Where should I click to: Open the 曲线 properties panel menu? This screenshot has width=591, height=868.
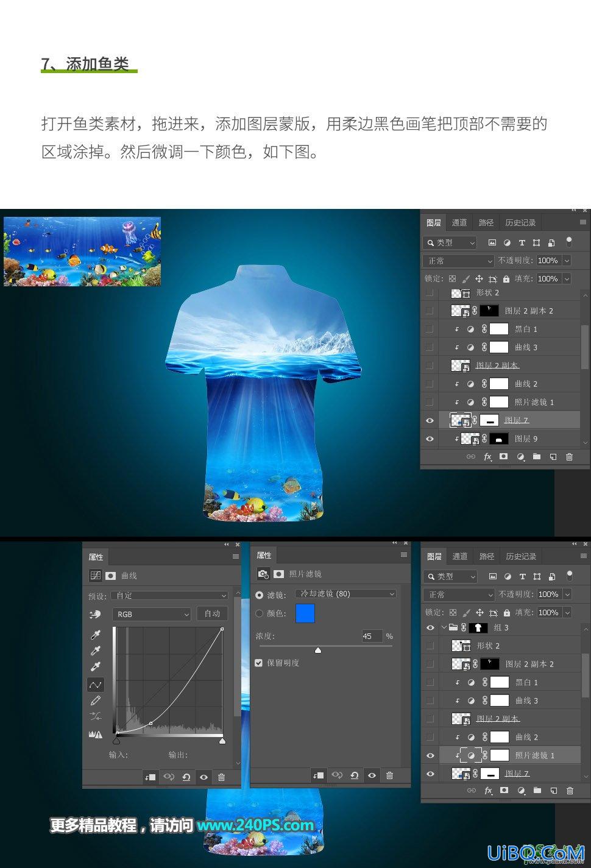pos(236,556)
